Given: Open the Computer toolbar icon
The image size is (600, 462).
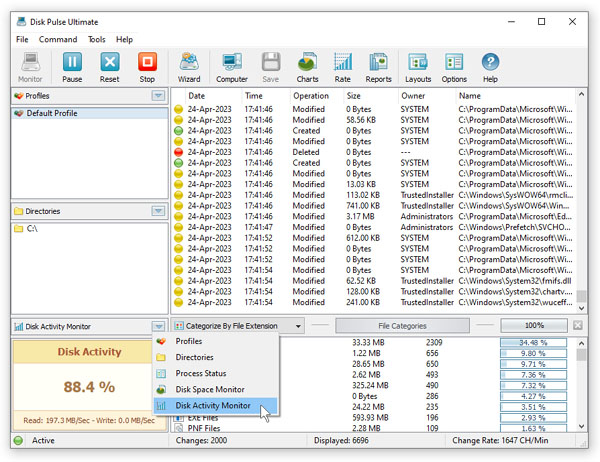Looking at the screenshot, I should (232, 67).
